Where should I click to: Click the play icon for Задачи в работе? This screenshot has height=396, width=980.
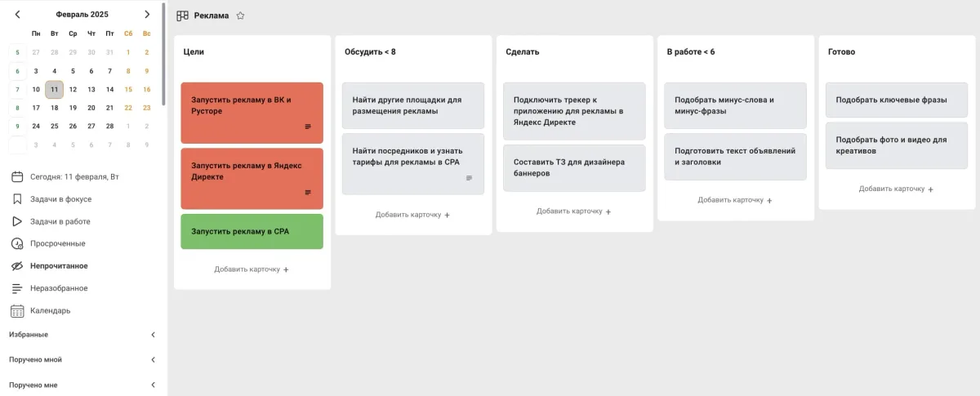16,221
